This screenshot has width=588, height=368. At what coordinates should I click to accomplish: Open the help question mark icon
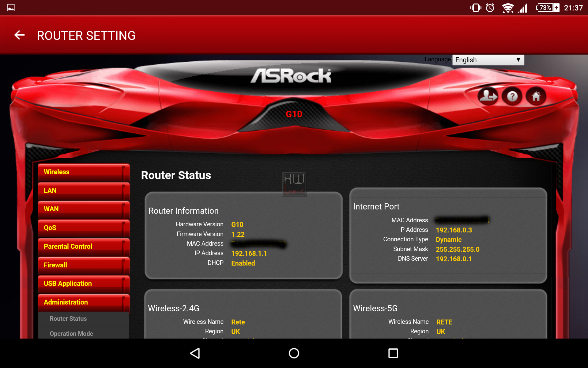[512, 96]
